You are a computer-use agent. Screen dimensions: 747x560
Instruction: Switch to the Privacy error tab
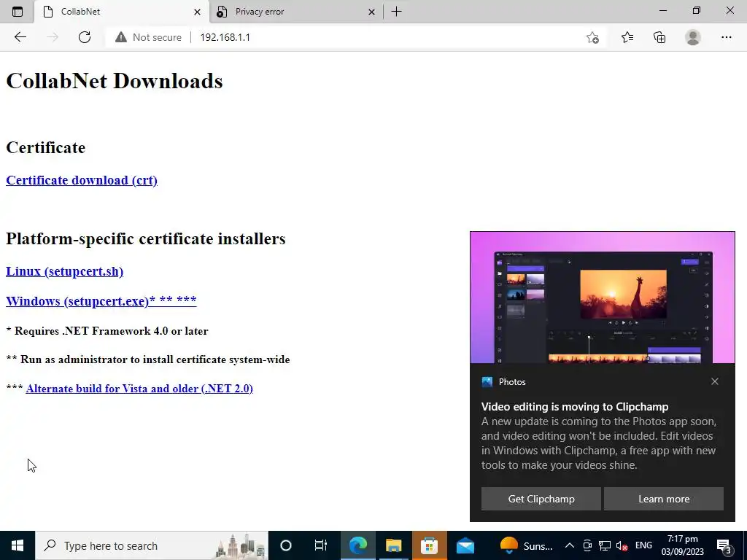click(x=296, y=12)
